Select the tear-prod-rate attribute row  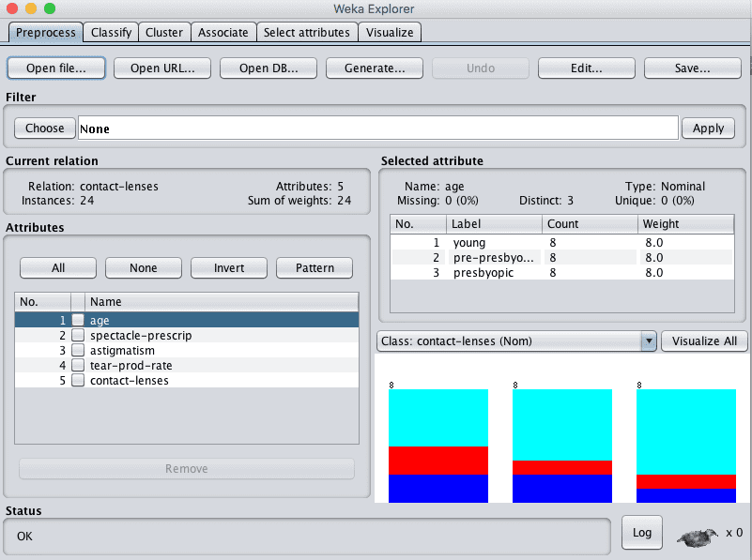[x=187, y=365]
